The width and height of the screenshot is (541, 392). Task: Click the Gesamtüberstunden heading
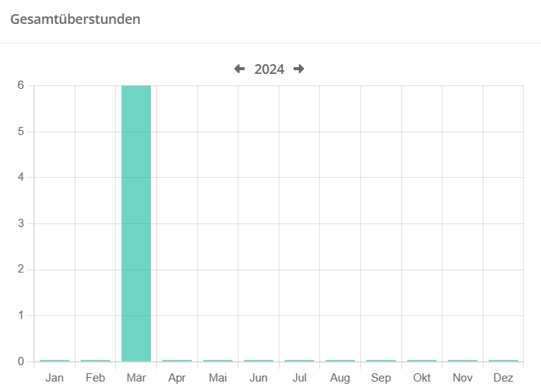(x=75, y=19)
